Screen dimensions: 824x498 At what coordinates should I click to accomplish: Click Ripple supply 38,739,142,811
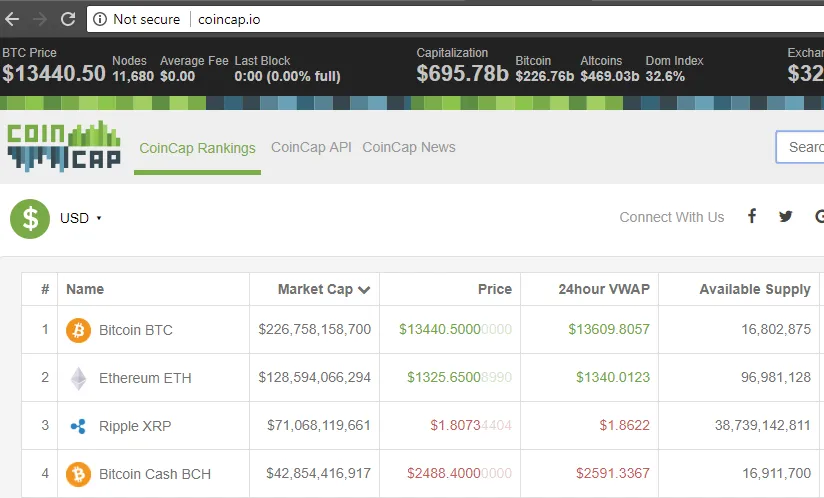763,425
